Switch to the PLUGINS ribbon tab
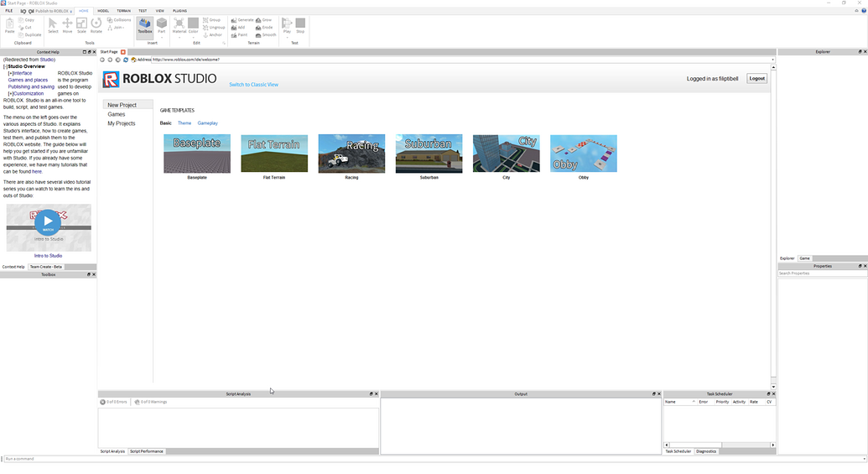Screen dimensions: 868x474 tap(179, 11)
